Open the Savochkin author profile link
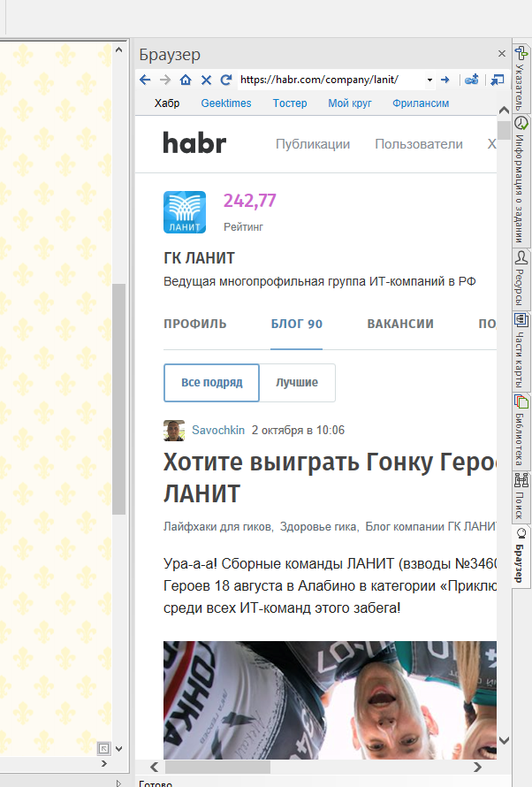This screenshot has width=532, height=787. (x=218, y=430)
